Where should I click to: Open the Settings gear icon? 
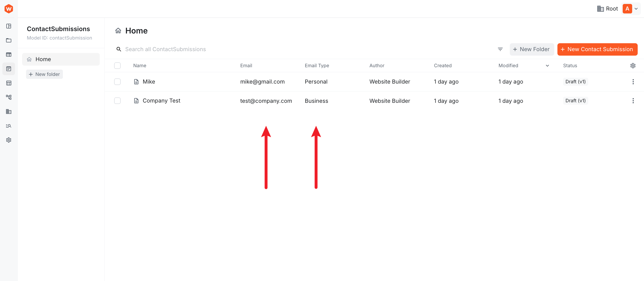click(x=9, y=140)
